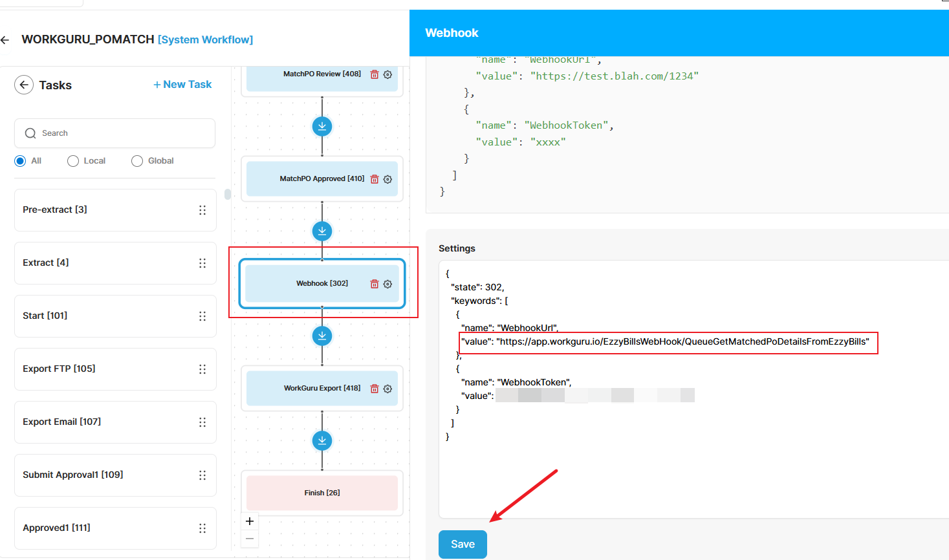Zoom in the workflow canvas with plus
This screenshot has height=560, width=949.
pos(250,521)
